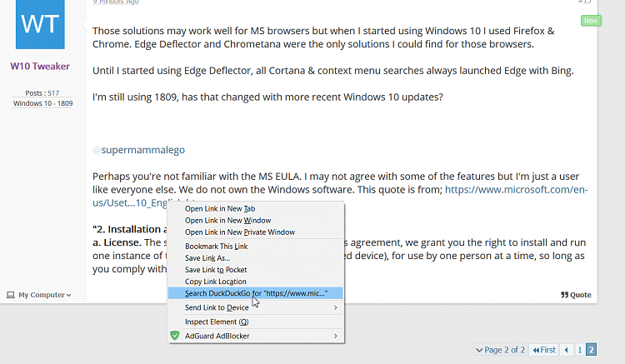Click the Quote button
625x364 pixels.
(576, 295)
